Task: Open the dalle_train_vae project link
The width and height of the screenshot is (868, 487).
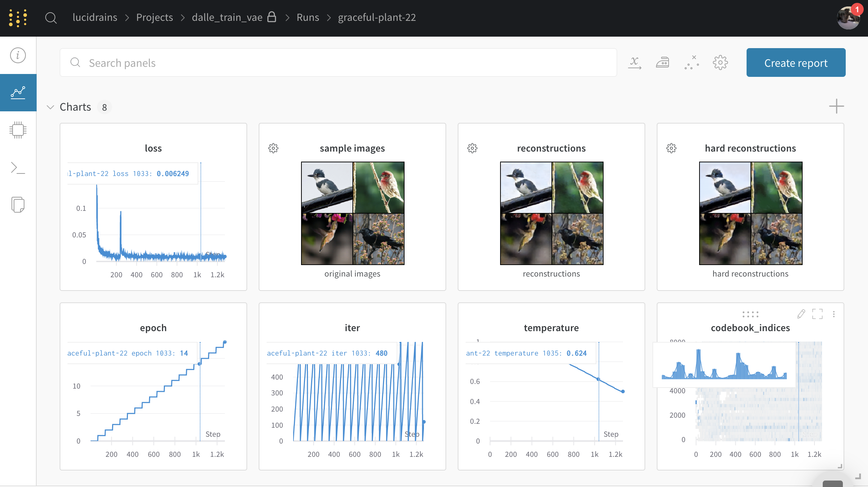Action: 227,17
